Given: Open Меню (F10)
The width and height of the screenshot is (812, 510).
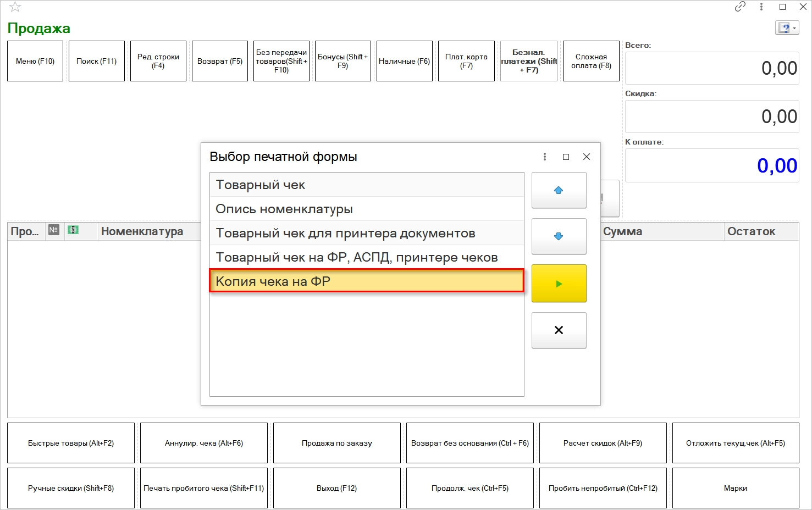Looking at the screenshot, I should (35, 61).
